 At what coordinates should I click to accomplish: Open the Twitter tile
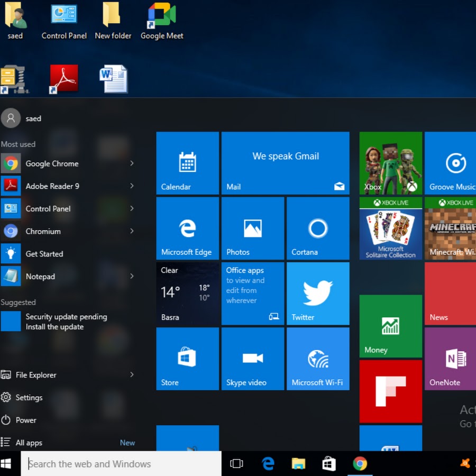(317, 294)
